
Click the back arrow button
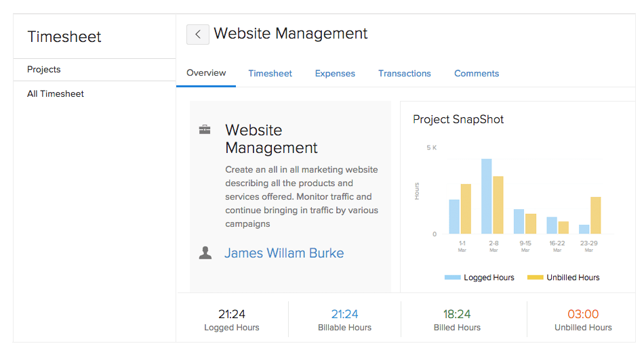tap(197, 35)
